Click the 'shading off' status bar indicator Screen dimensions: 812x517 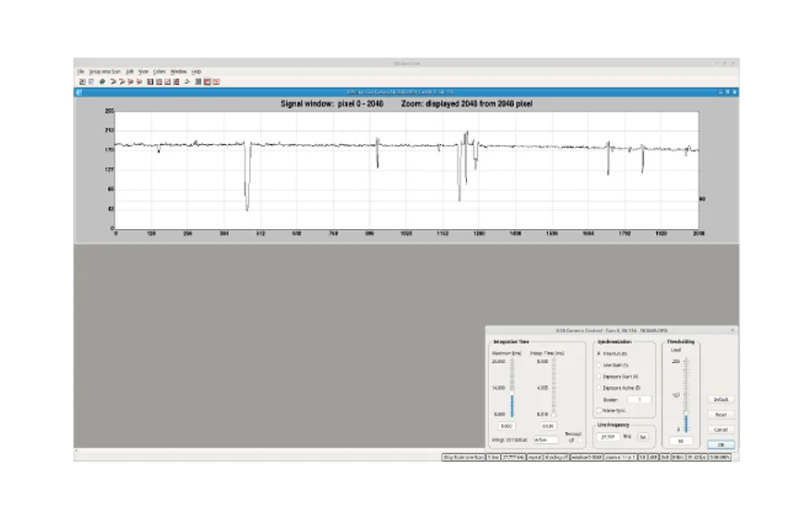click(x=556, y=456)
